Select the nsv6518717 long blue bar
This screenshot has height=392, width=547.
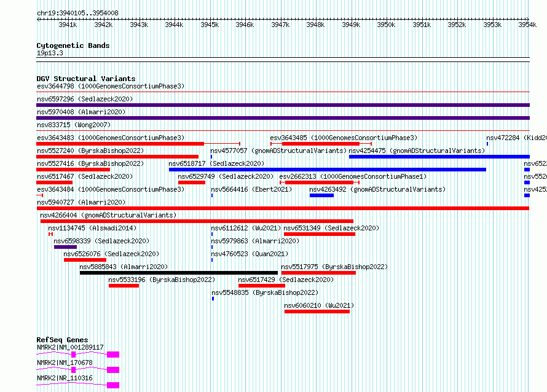[327, 170]
